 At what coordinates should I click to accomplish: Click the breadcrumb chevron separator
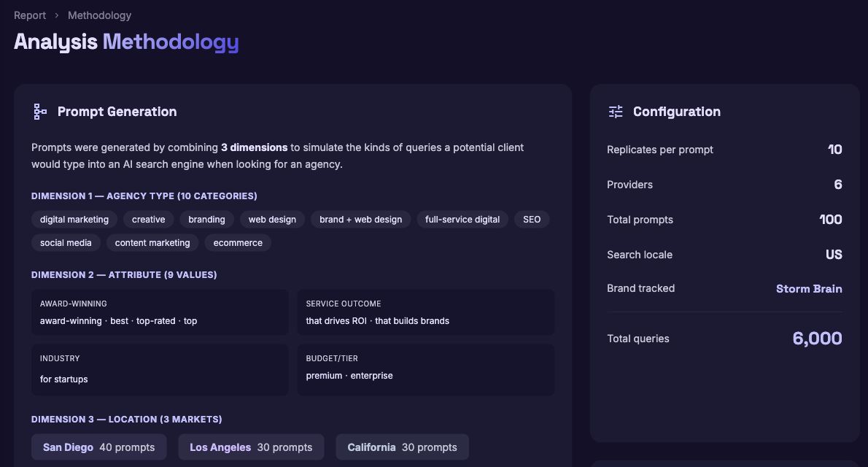(56, 15)
